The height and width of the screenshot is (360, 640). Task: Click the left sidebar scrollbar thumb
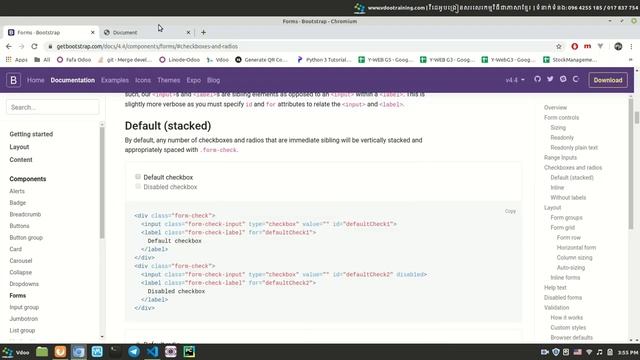coord(102,182)
